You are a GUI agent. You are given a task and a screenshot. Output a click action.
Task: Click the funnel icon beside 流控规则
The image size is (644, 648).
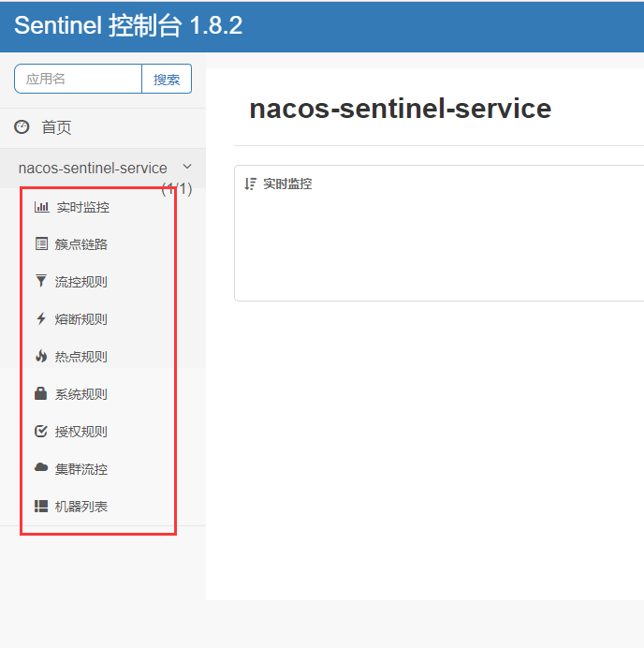tap(41, 281)
